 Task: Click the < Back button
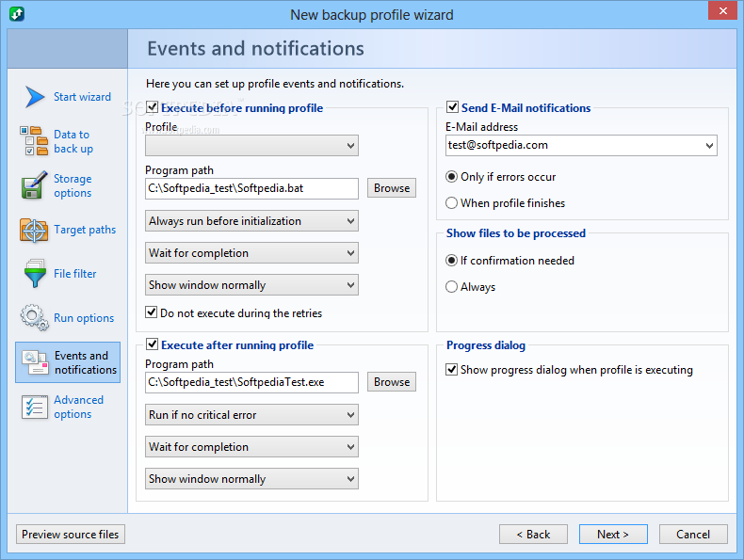[x=533, y=535]
